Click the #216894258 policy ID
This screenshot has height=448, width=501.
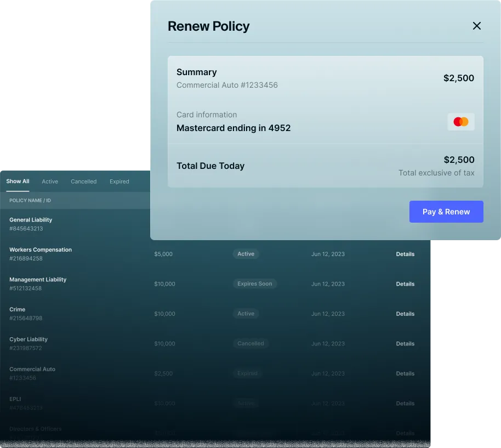[x=26, y=258]
